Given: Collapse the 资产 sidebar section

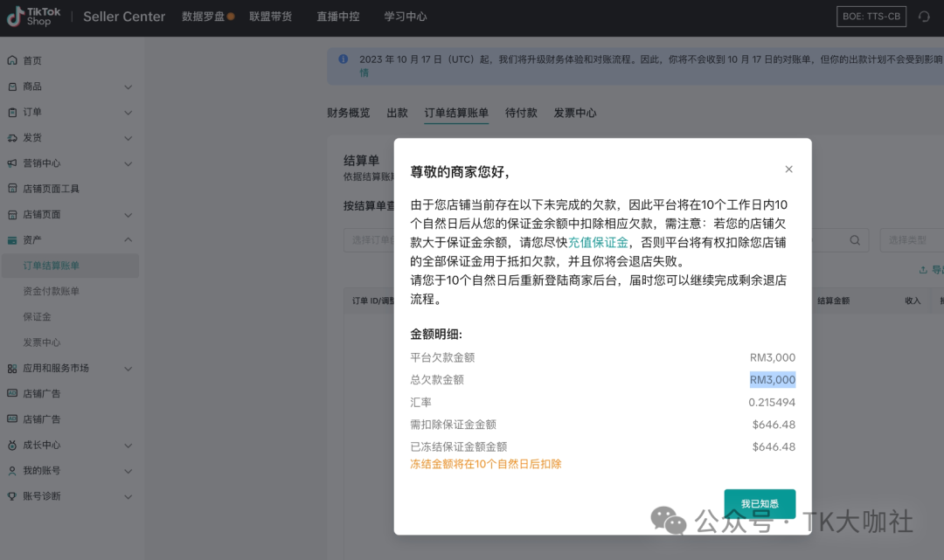Looking at the screenshot, I should click(x=128, y=240).
